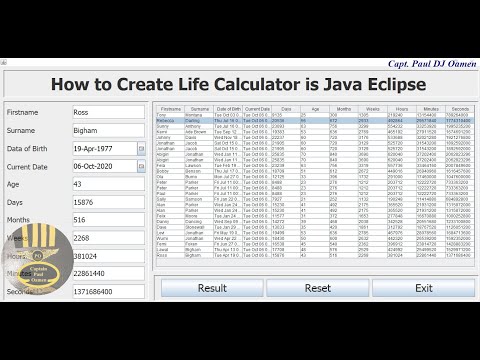Click the Surname column header in table

pyautogui.click(x=199, y=109)
